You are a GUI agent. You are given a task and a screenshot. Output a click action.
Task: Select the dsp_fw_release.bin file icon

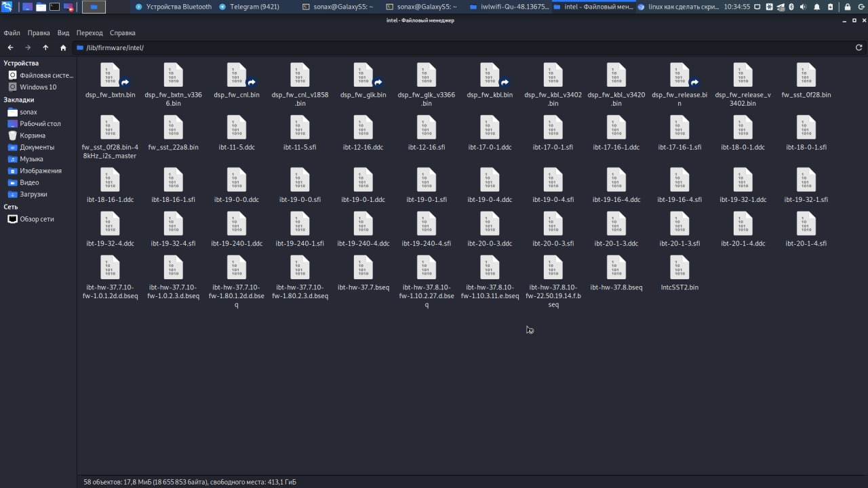click(x=679, y=75)
